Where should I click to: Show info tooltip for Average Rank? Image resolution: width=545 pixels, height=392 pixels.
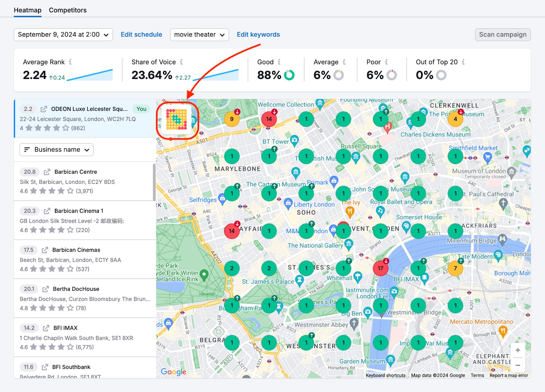pos(70,62)
